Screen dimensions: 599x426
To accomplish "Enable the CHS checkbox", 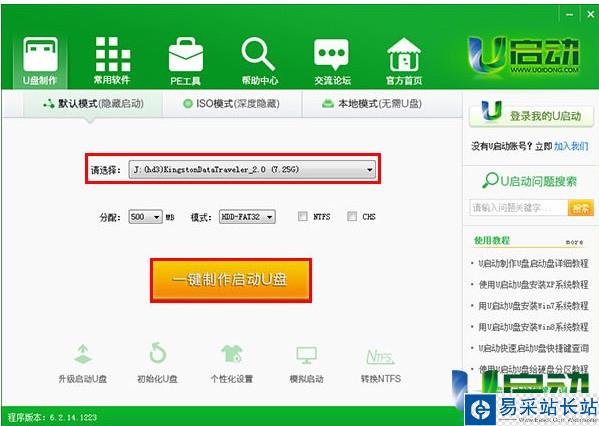I will (x=352, y=216).
